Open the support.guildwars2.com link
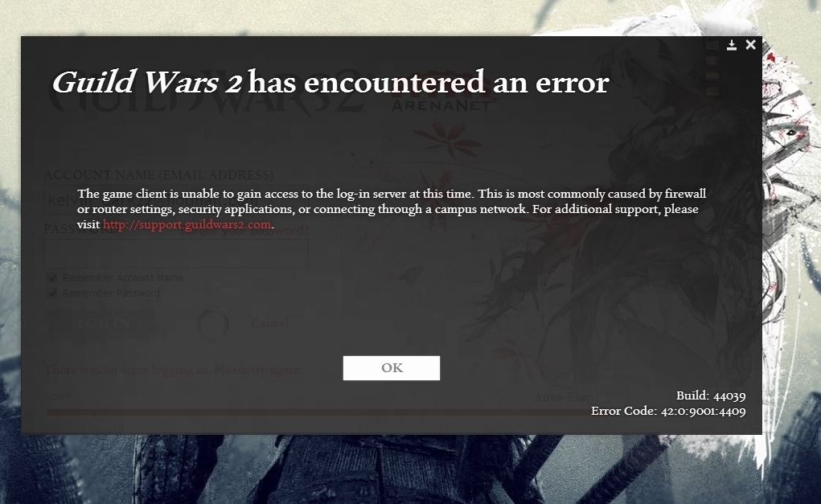The width and height of the screenshot is (821, 504). click(187, 224)
